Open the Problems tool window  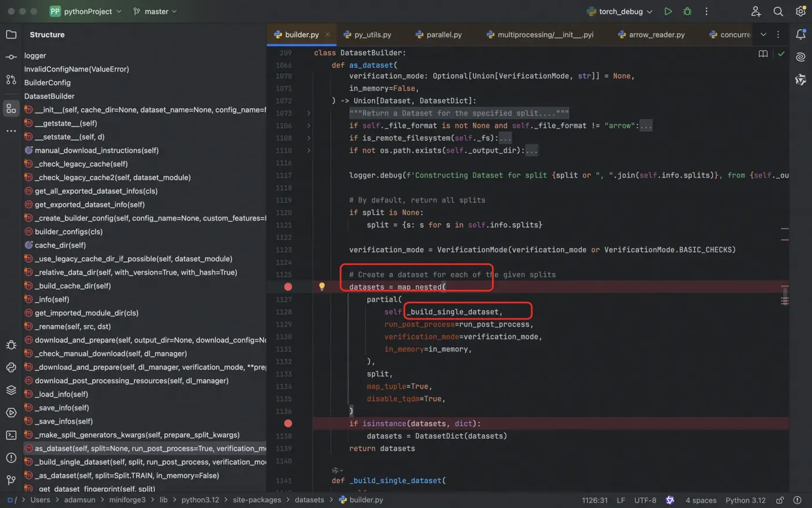[x=11, y=457]
